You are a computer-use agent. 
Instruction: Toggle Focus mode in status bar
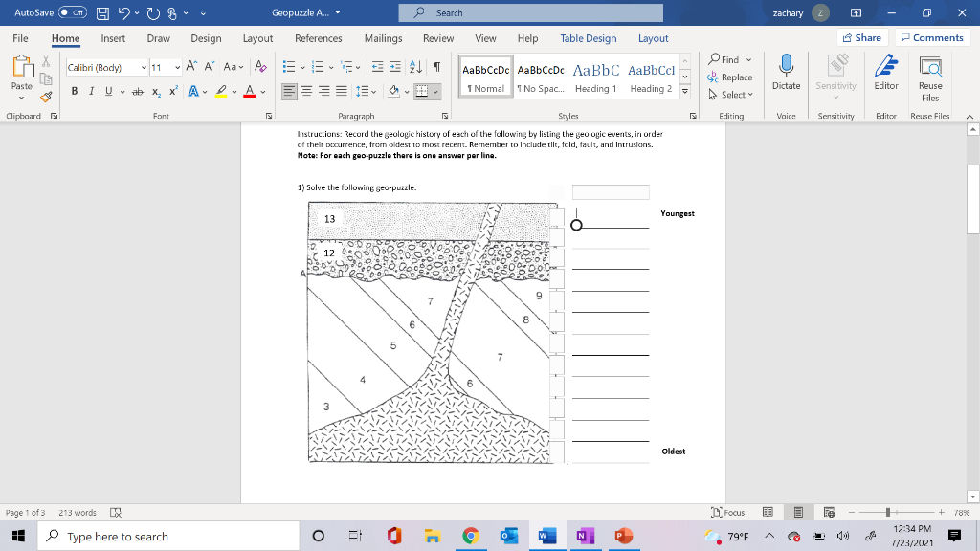(x=728, y=513)
